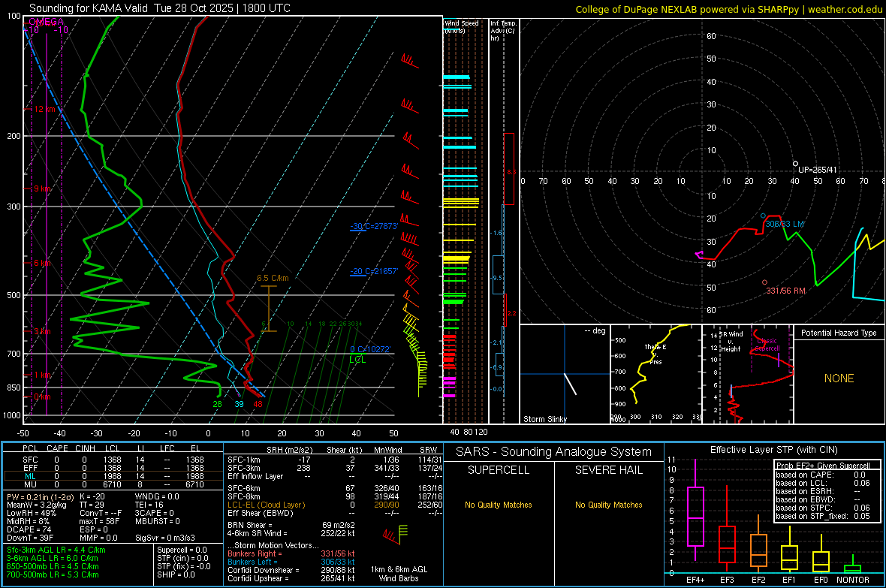Click the 'TEI = 16' value
The image size is (886, 588).
click(x=149, y=505)
